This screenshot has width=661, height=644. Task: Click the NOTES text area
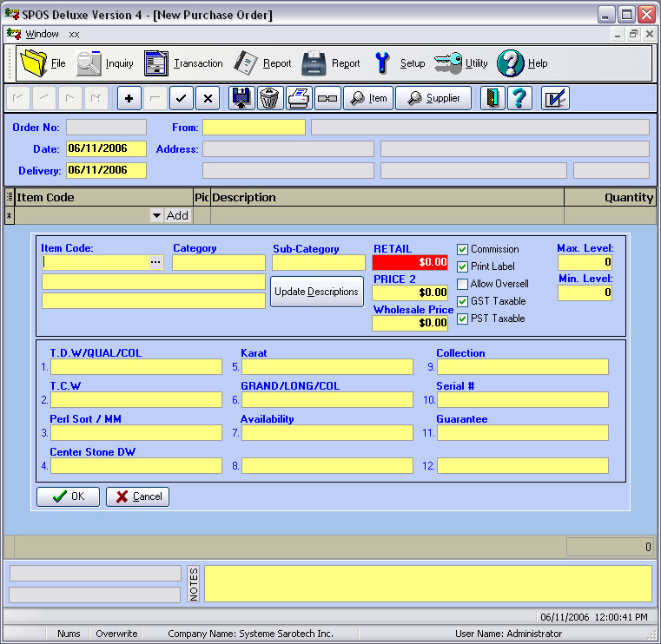428,584
